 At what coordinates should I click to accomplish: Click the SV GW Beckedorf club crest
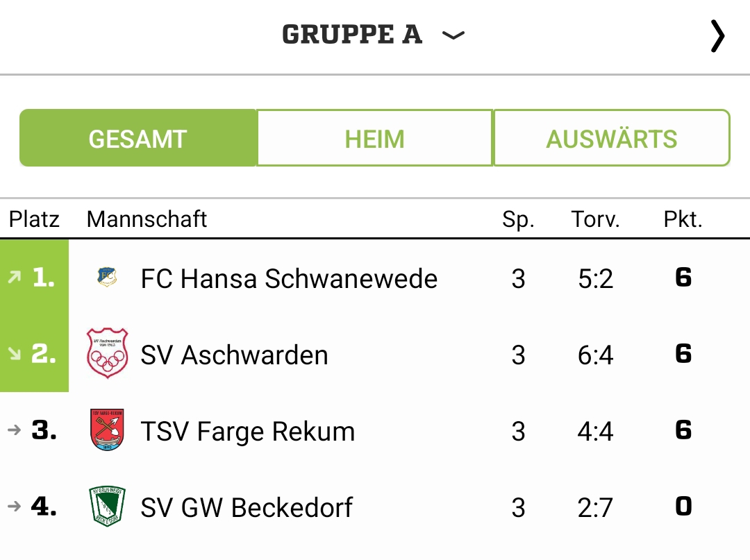107,506
